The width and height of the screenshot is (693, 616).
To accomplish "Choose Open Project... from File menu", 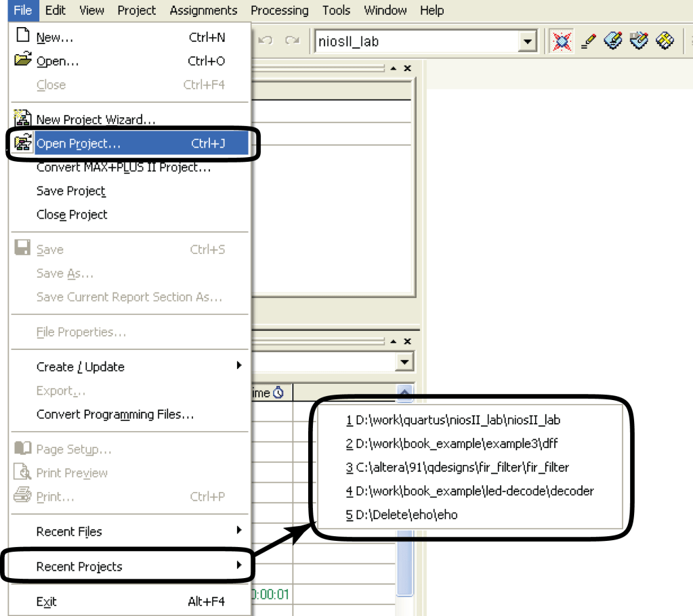I will point(79,144).
